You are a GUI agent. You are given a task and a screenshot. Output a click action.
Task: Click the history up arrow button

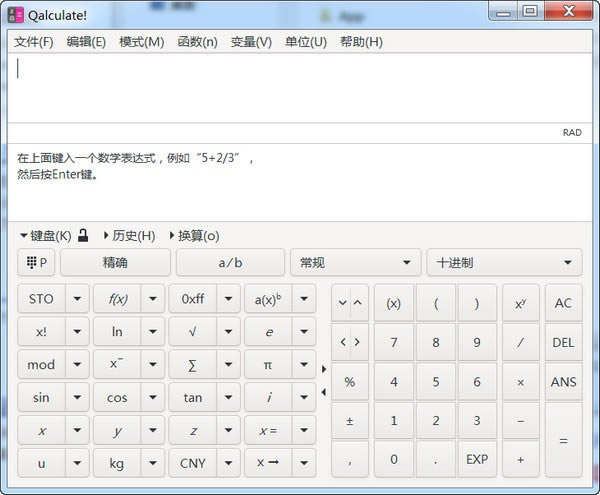[x=358, y=303]
